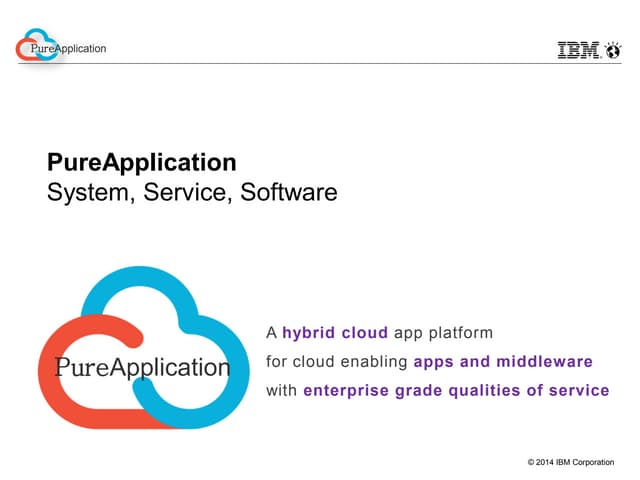The height and width of the screenshot is (480, 640).
Task: Click the 2014 IBM Corporation copyright notice
Action: [577, 461]
